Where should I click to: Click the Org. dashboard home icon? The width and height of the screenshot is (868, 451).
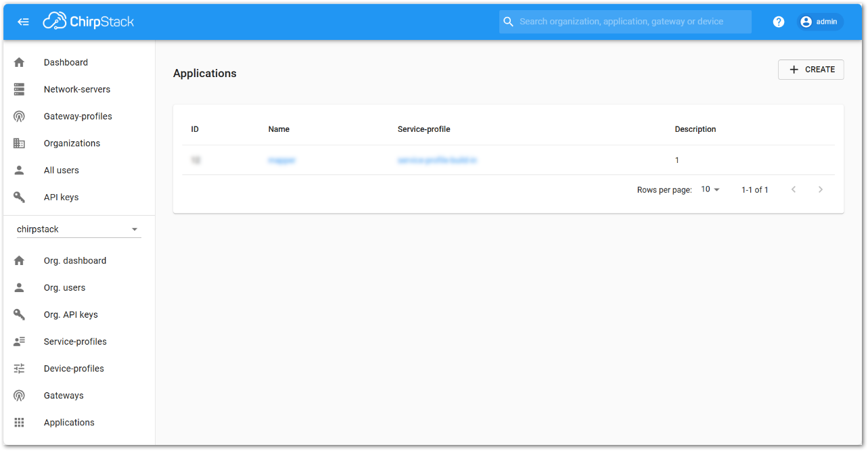tap(19, 260)
